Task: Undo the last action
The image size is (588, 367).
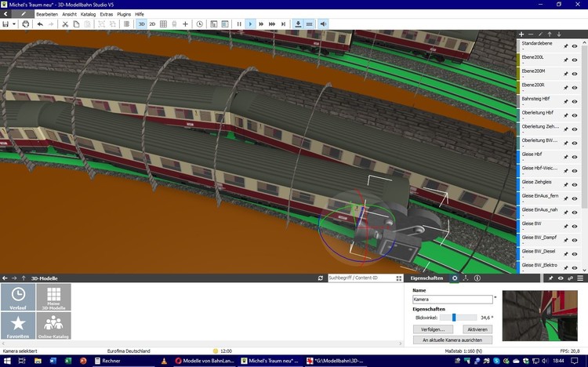Action: click(40, 24)
